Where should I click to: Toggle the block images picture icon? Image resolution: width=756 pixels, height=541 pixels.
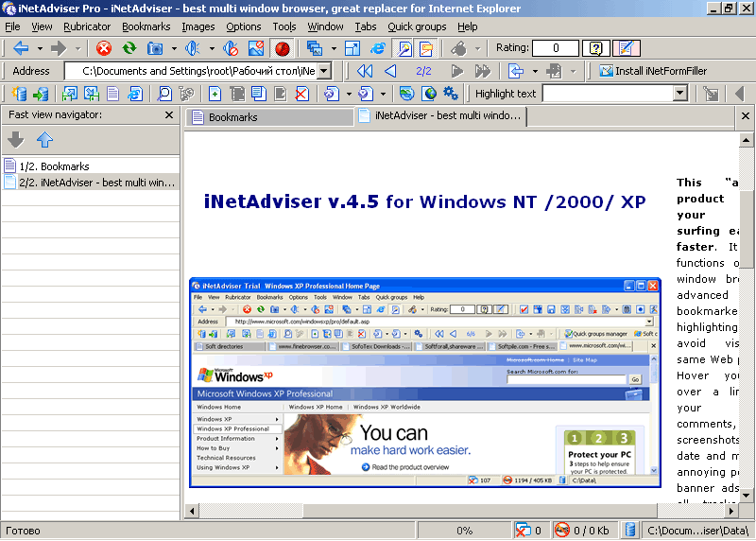[256, 48]
